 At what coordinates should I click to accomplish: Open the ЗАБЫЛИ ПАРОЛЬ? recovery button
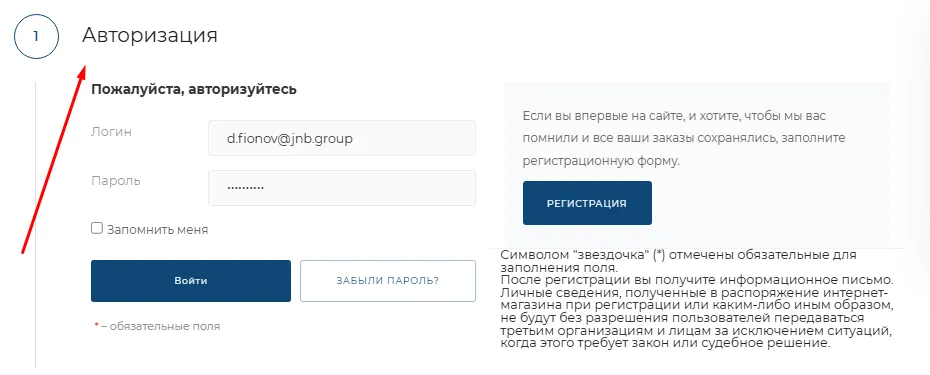pyautogui.click(x=388, y=281)
